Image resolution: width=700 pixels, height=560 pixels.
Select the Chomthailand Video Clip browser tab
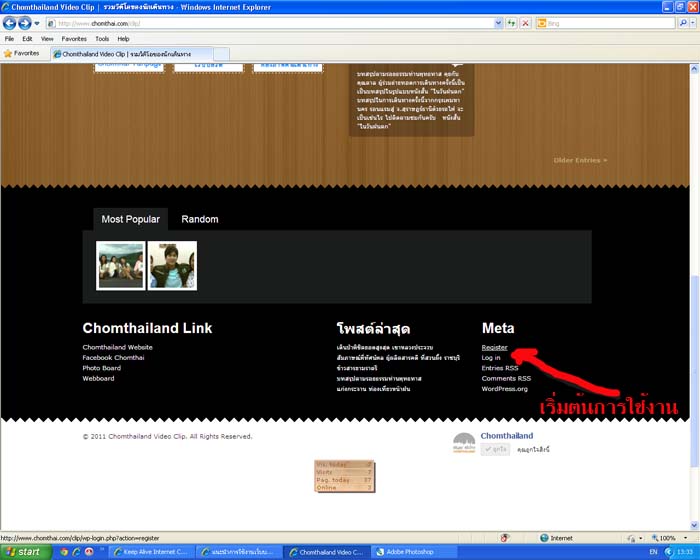(x=132, y=54)
